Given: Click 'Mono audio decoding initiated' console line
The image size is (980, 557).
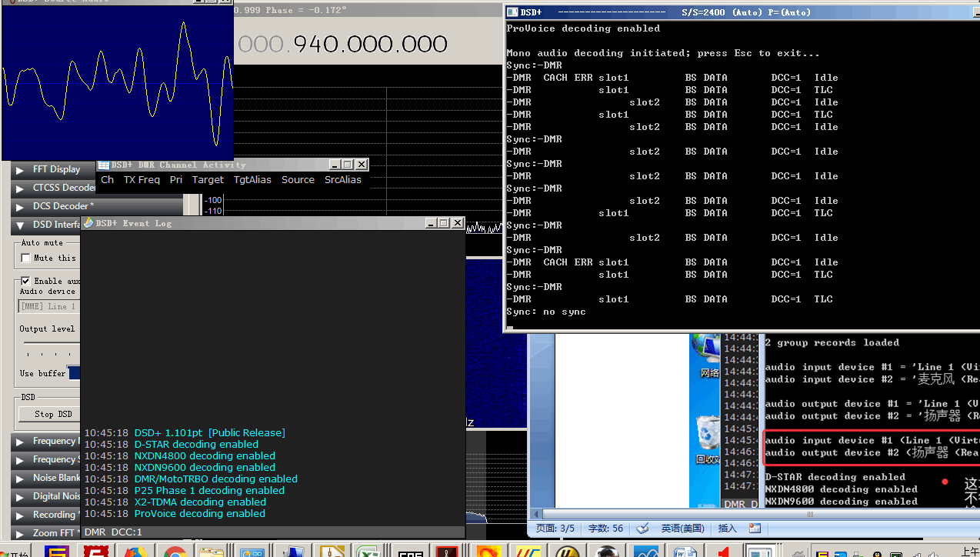Looking at the screenshot, I should tap(663, 53).
